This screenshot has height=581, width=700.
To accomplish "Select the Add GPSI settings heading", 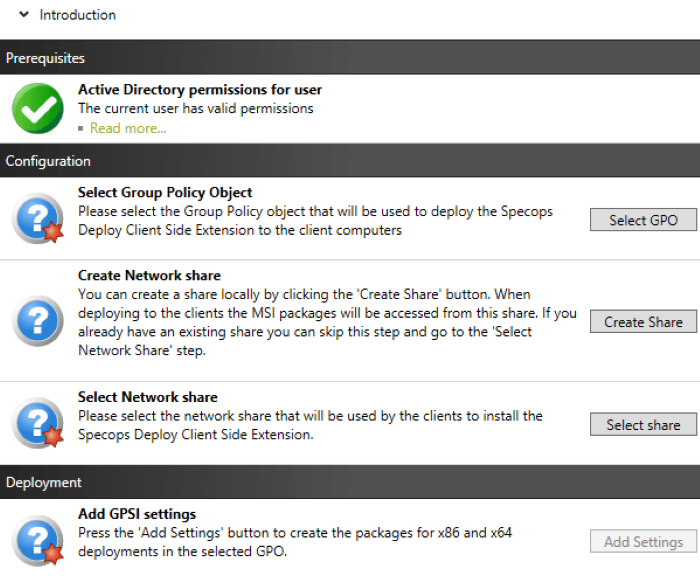I will pos(137,514).
